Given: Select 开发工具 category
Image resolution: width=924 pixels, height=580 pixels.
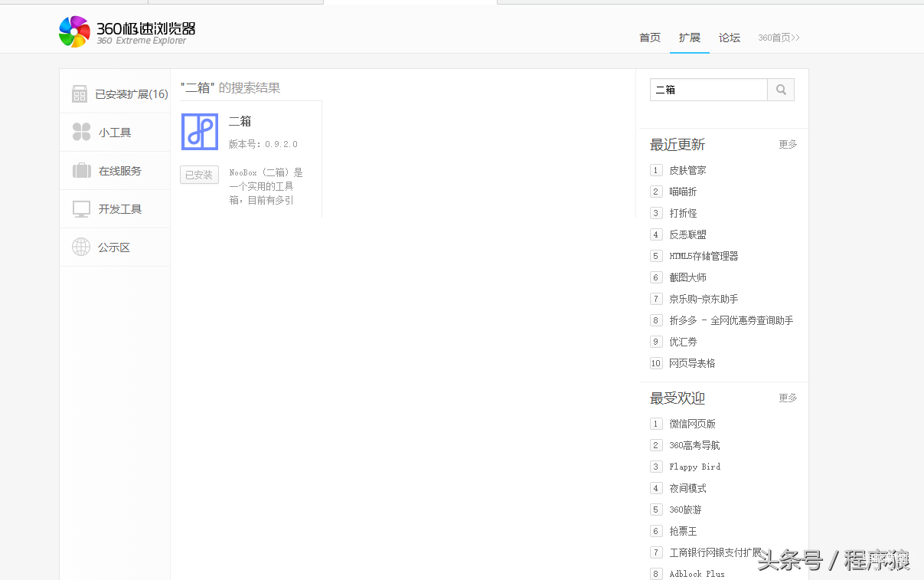Looking at the screenshot, I should (120, 209).
